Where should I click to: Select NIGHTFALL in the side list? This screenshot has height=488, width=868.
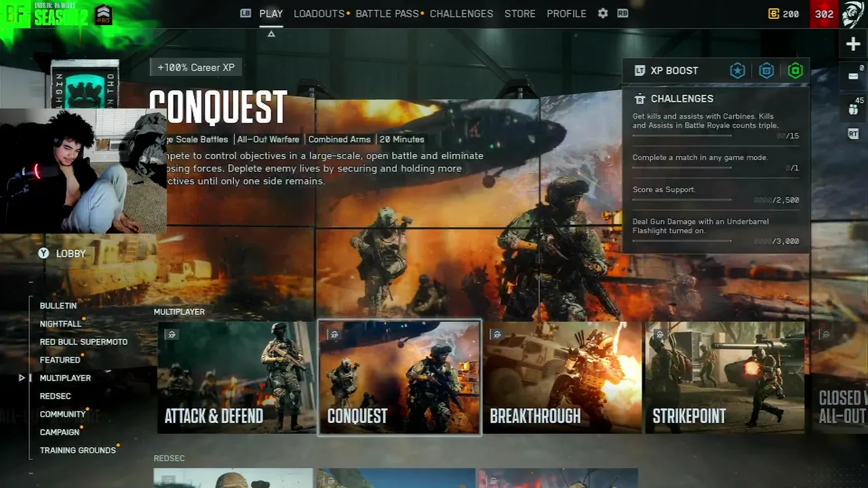point(60,324)
